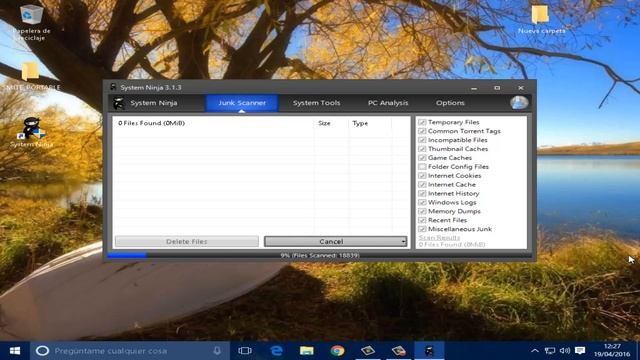This screenshot has height=360, width=640.
Task: Open the PC Analysis tab
Action: point(388,103)
